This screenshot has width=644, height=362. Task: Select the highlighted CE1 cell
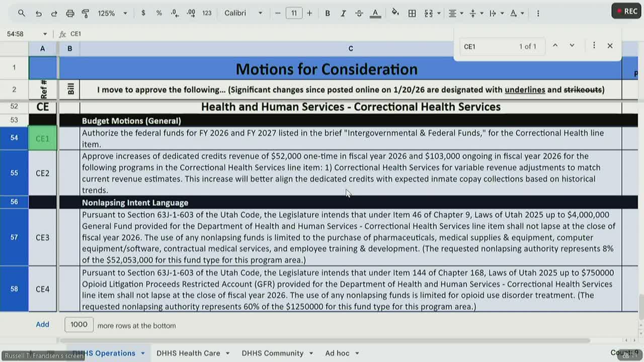click(43, 138)
